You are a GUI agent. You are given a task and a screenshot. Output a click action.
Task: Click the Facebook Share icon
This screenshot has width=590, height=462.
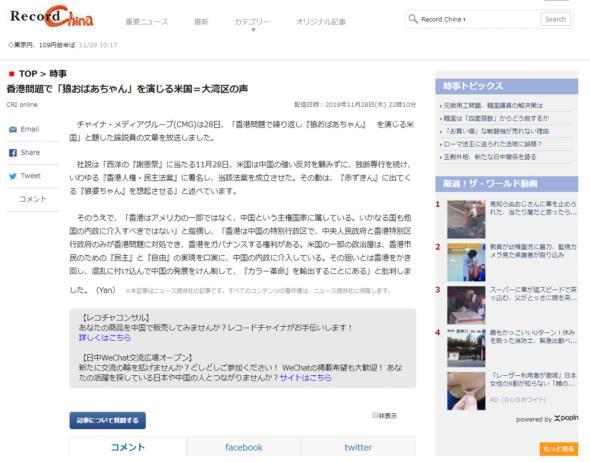[13, 153]
